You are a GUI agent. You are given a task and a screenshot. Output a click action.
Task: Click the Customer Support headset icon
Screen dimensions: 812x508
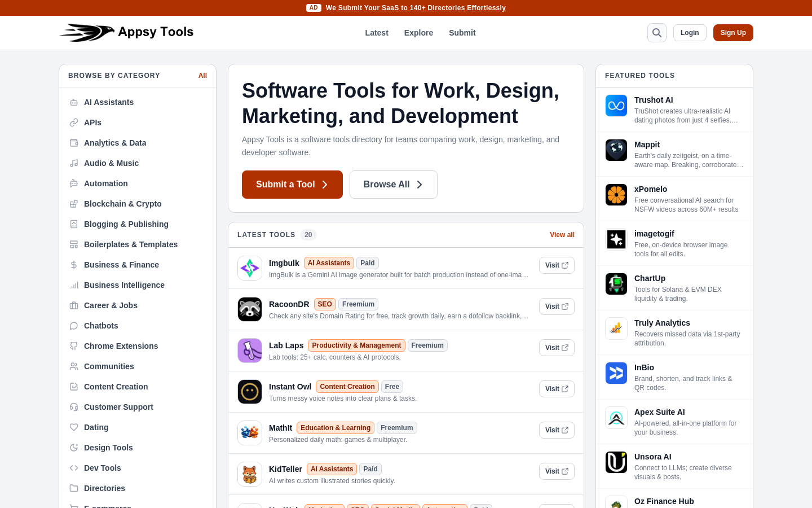pyautogui.click(x=74, y=407)
